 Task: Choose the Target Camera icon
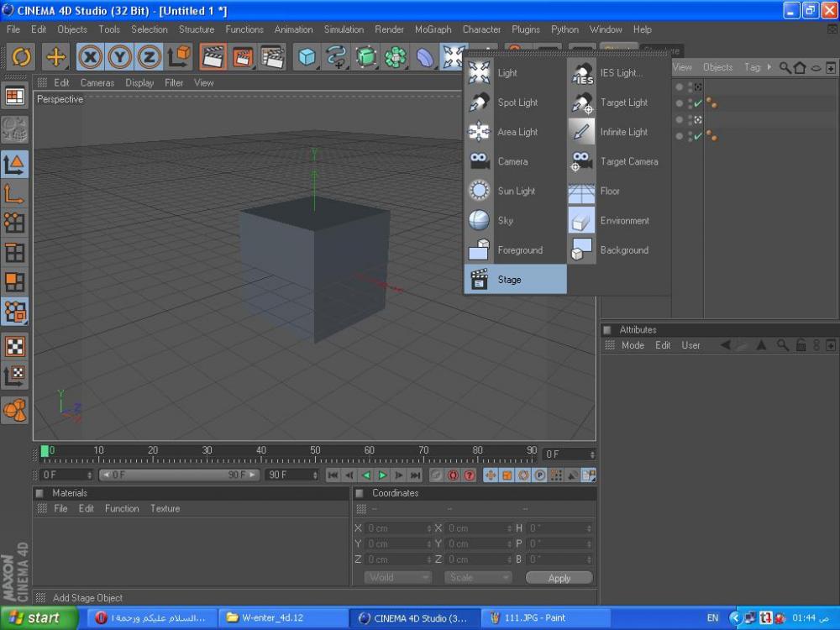(x=581, y=161)
